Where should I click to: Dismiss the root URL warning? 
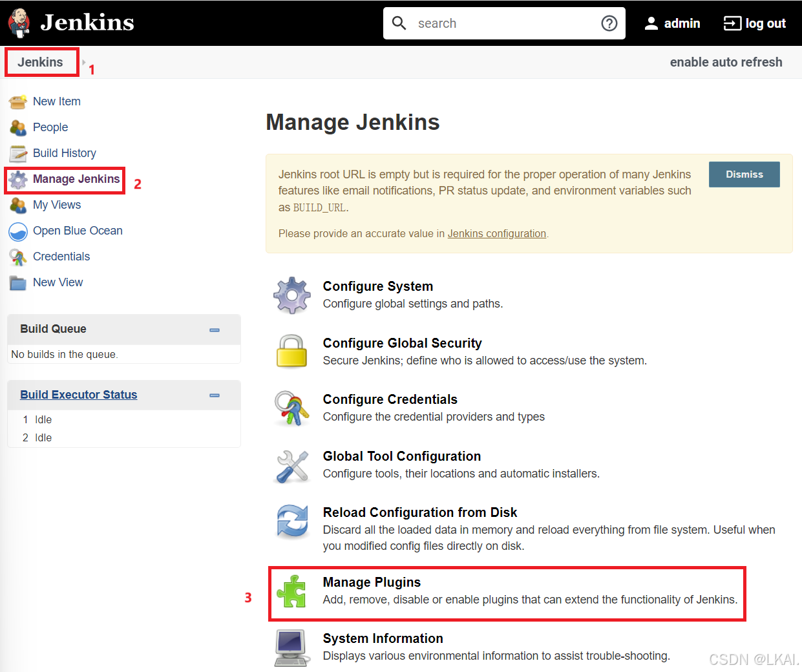pos(744,174)
